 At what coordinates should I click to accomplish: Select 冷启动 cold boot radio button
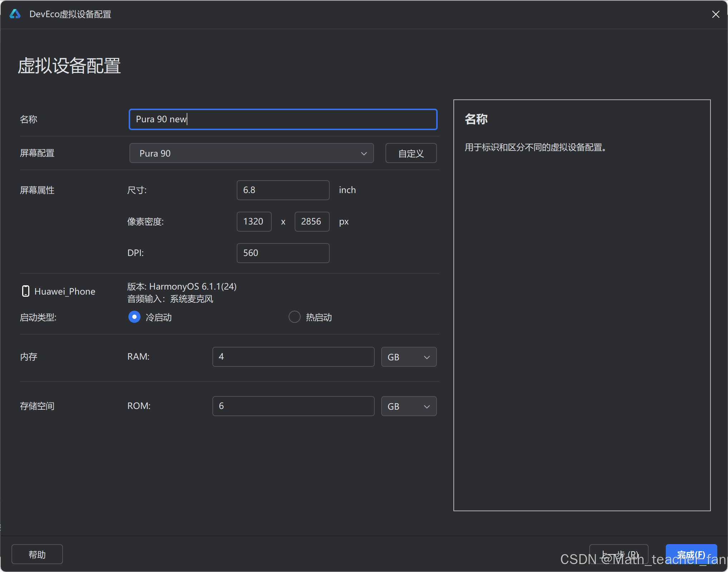(134, 317)
